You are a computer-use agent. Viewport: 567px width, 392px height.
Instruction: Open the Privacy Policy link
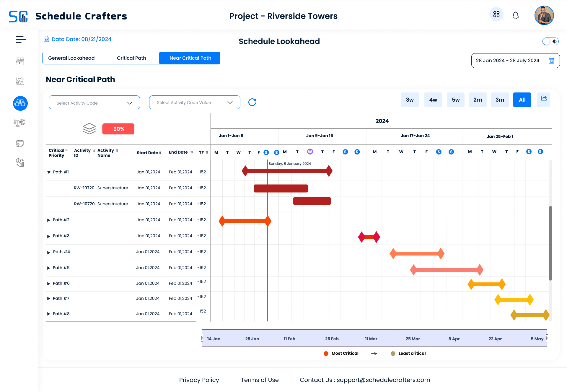199,380
